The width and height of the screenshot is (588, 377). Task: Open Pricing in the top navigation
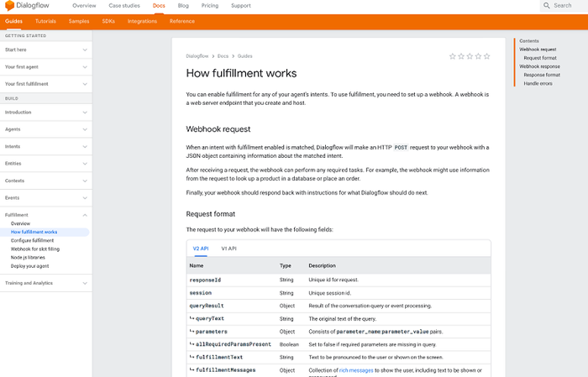point(210,6)
